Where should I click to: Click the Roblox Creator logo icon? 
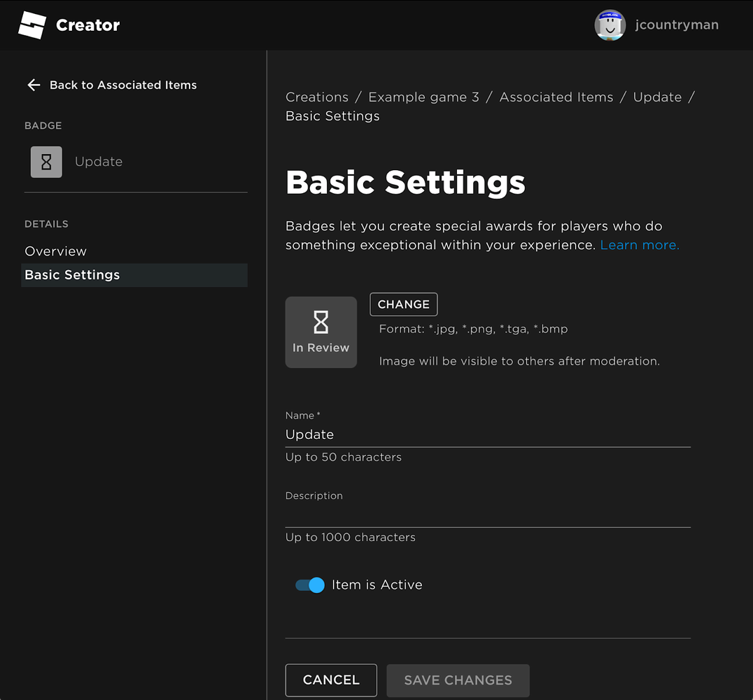tap(31, 24)
